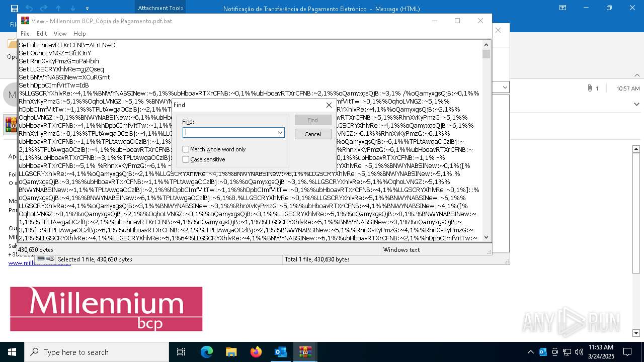This screenshot has width=644, height=362.
Task: Expand the Find history dropdown arrow
Action: point(280,132)
